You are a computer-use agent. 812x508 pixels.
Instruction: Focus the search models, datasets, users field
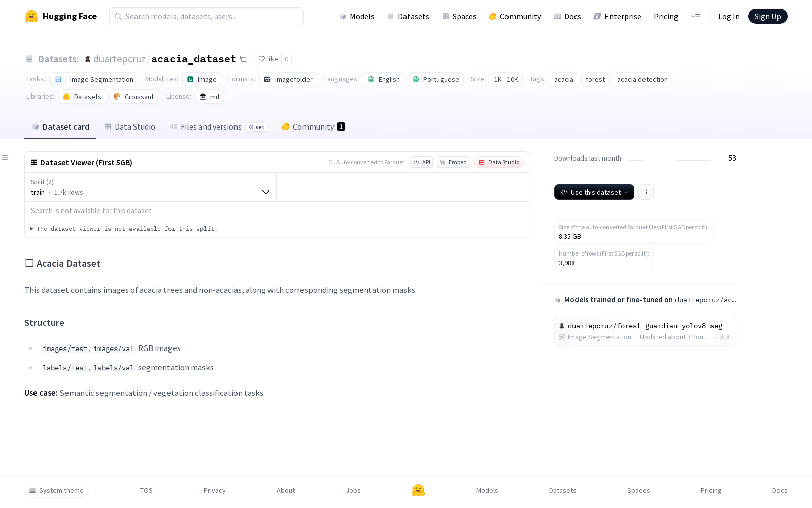pyautogui.click(x=207, y=16)
